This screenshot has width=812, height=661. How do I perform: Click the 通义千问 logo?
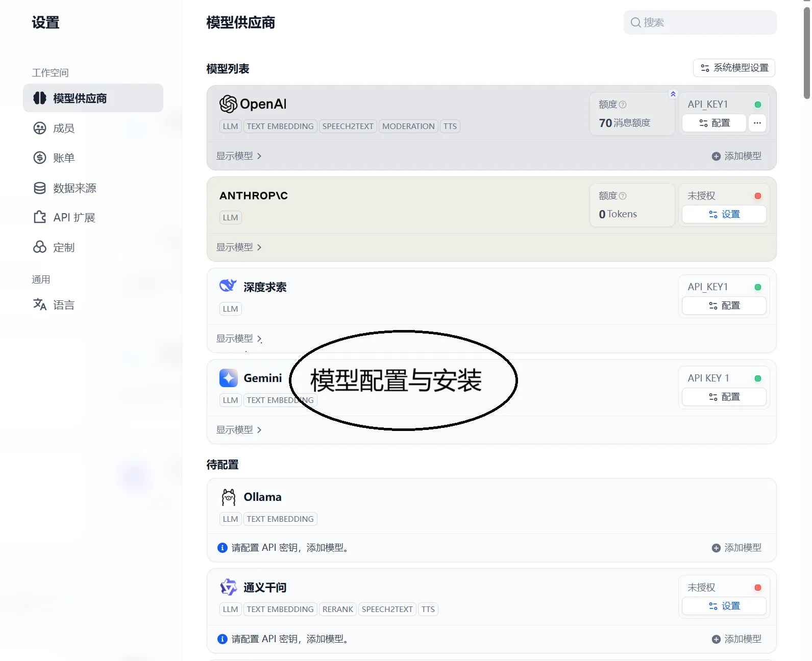point(228,587)
